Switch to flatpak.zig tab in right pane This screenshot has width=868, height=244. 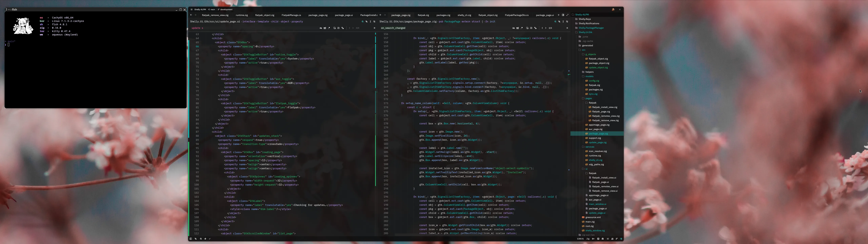pos(423,15)
